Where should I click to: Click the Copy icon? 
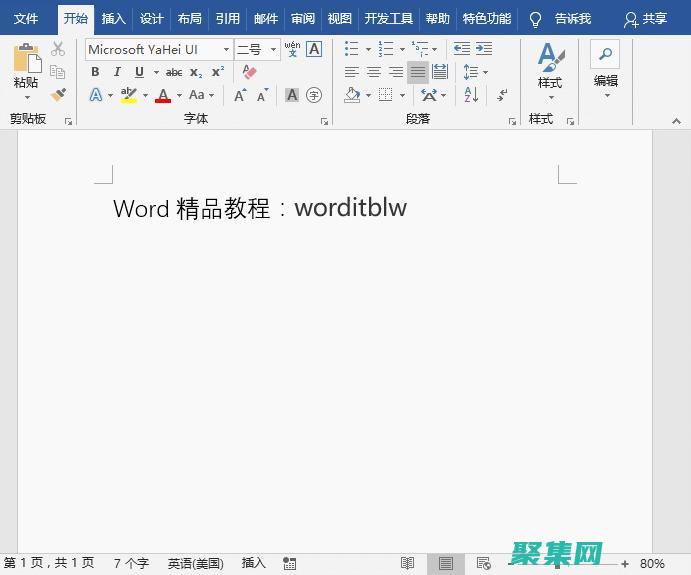click(x=58, y=71)
